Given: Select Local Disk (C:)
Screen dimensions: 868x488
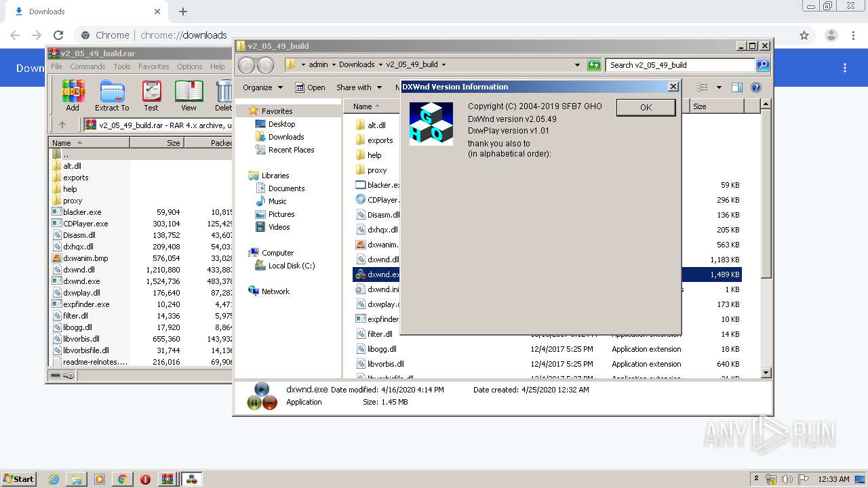Looking at the screenshot, I should (285, 266).
